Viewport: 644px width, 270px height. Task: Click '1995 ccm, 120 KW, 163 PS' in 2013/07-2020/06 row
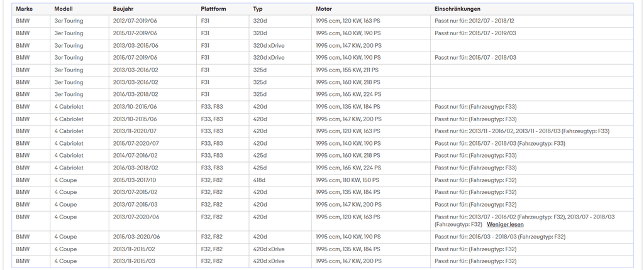pyautogui.click(x=348, y=217)
